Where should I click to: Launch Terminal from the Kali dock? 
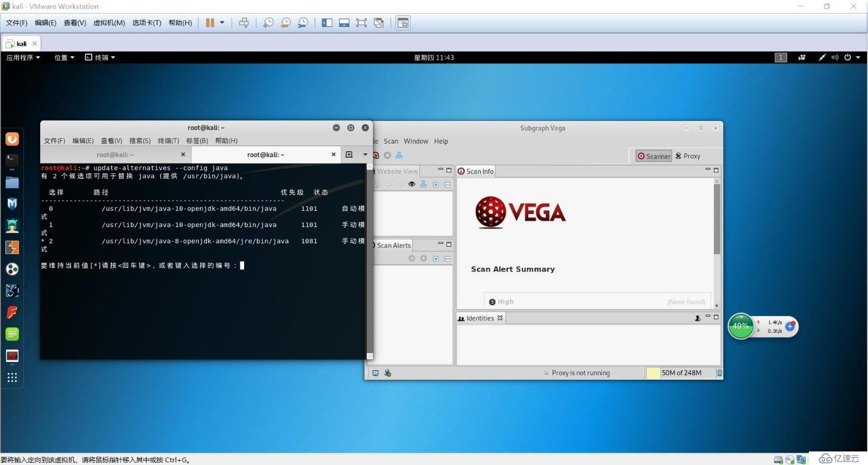pyautogui.click(x=12, y=160)
